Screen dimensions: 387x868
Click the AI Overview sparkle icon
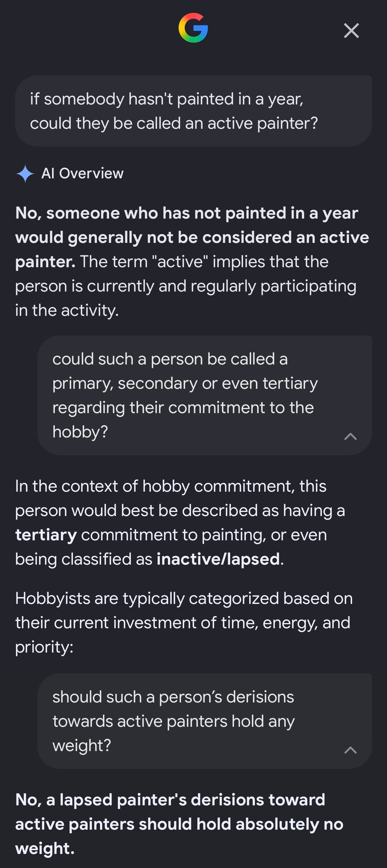tap(25, 174)
